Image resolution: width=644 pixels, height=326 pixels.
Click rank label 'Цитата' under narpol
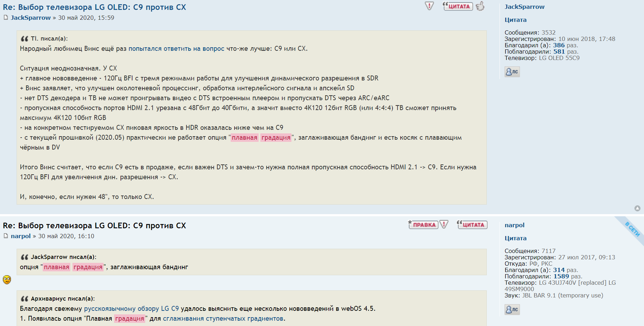(x=515, y=238)
